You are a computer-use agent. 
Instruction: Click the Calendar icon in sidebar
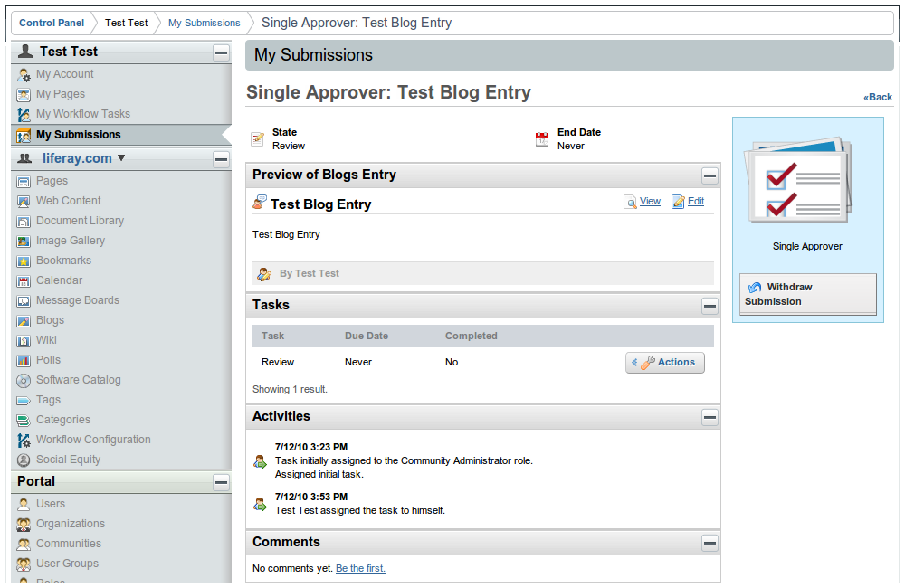24,280
